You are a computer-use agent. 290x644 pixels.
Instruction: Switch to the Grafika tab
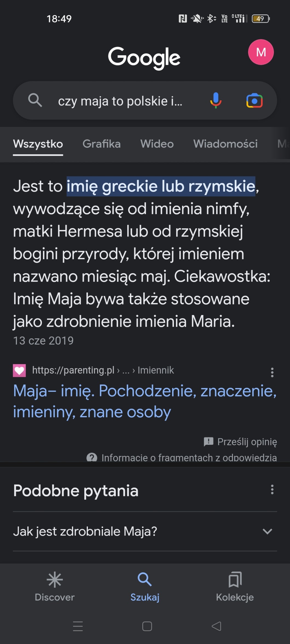pyautogui.click(x=101, y=144)
